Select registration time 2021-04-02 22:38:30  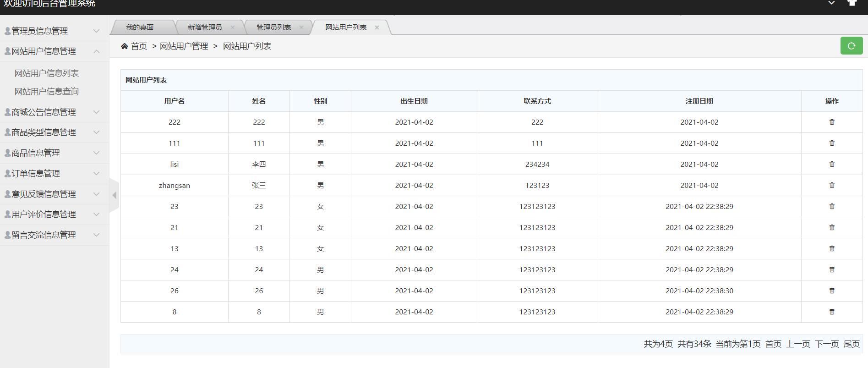tap(699, 291)
